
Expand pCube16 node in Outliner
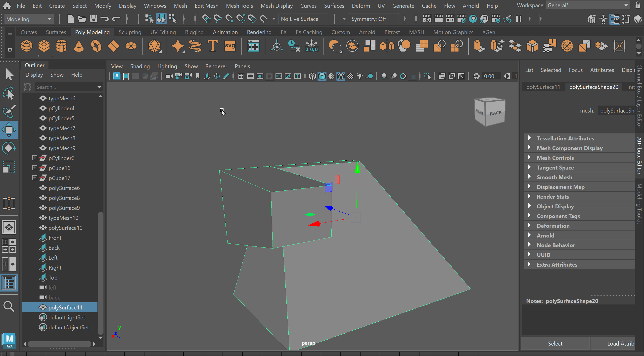pyautogui.click(x=35, y=168)
